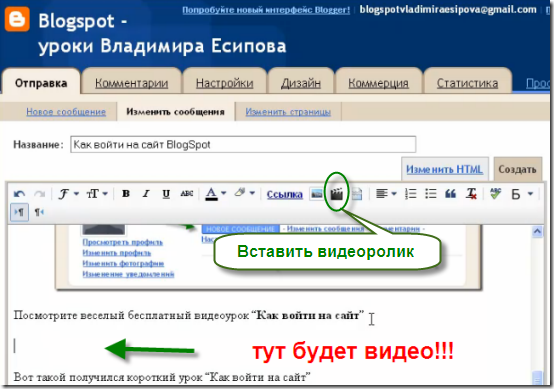Select the right-to-left paragraph direction icon
Image resolution: width=554 pixels, height=389 pixels.
pyautogui.click(x=39, y=212)
